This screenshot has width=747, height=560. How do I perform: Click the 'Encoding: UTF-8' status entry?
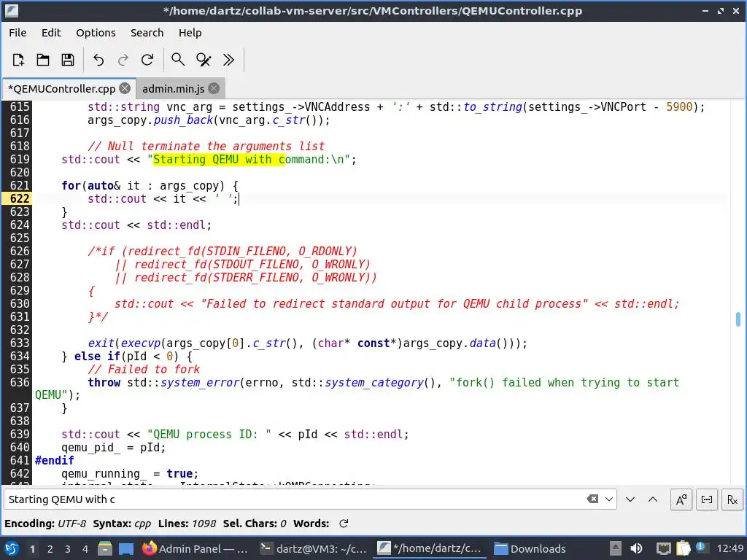[x=45, y=524]
